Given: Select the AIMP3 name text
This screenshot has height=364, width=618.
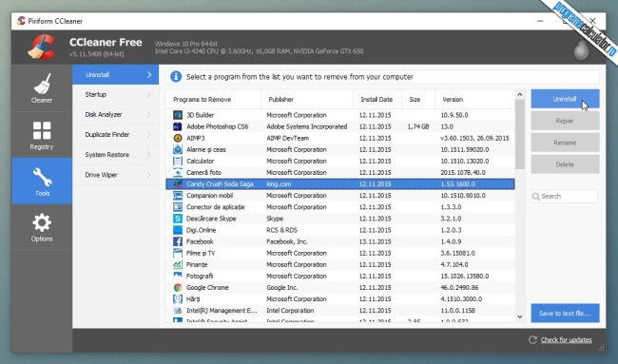Looking at the screenshot, I should [x=196, y=138].
